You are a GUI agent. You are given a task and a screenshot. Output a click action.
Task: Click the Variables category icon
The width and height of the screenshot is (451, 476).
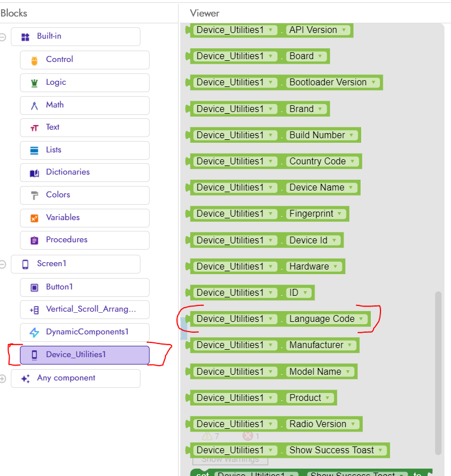click(34, 218)
